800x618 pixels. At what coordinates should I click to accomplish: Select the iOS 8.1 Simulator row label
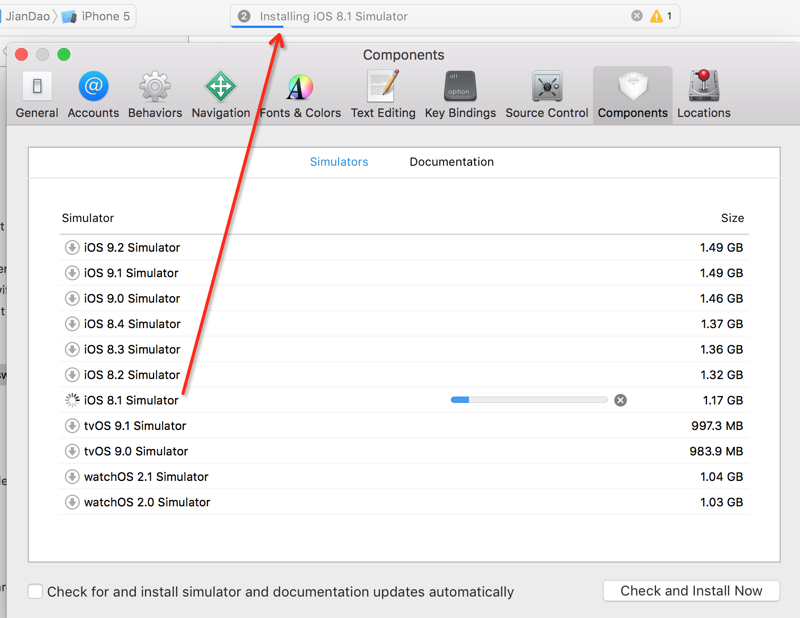tap(131, 400)
